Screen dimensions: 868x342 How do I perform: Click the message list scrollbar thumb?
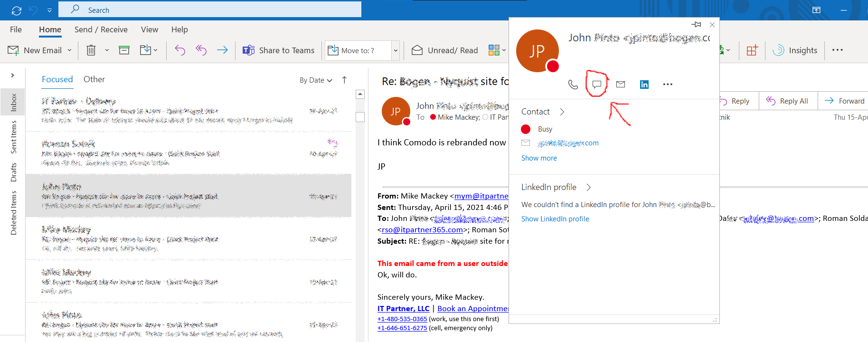click(360, 117)
